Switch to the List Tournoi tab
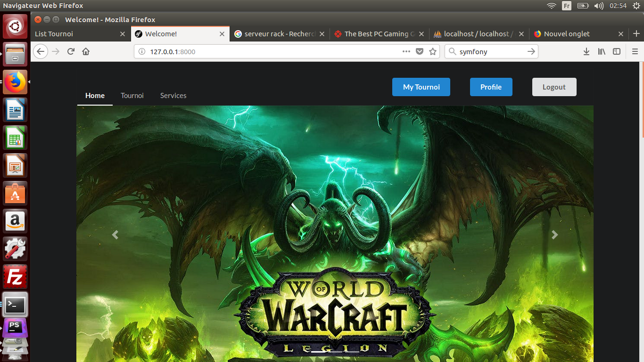Image resolution: width=644 pixels, height=362 pixels. pyautogui.click(x=81, y=34)
